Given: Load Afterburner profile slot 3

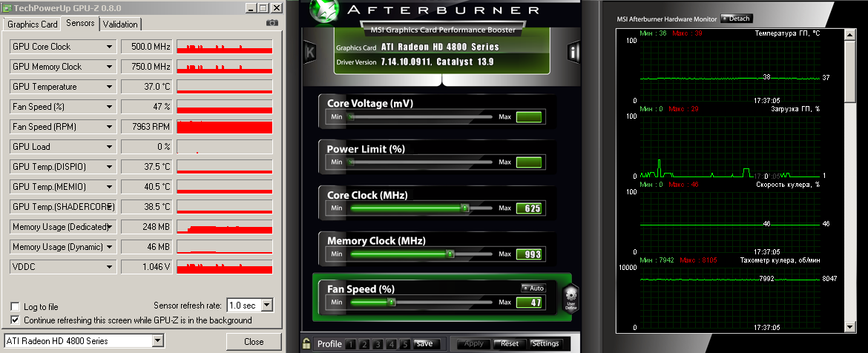Looking at the screenshot, I should coord(378,344).
